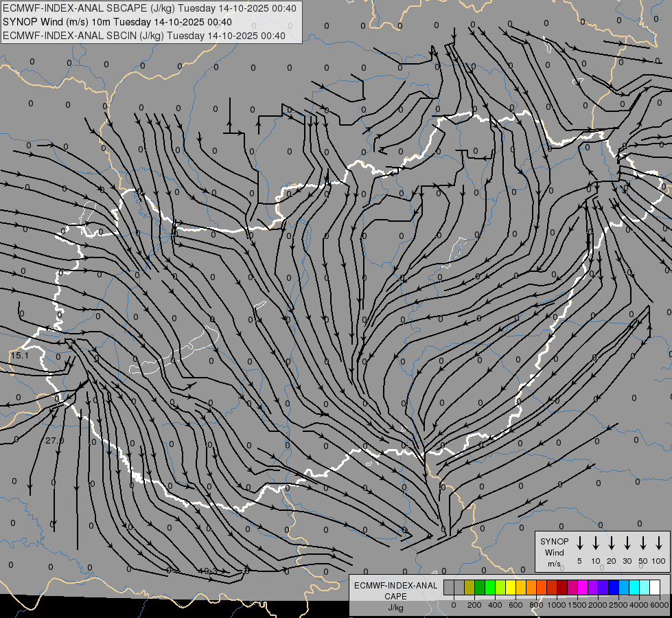Select the SYNOP Wind 10m header line
This screenshot has height=618, width=672.
pyautogui.click(x=117, y=22)
